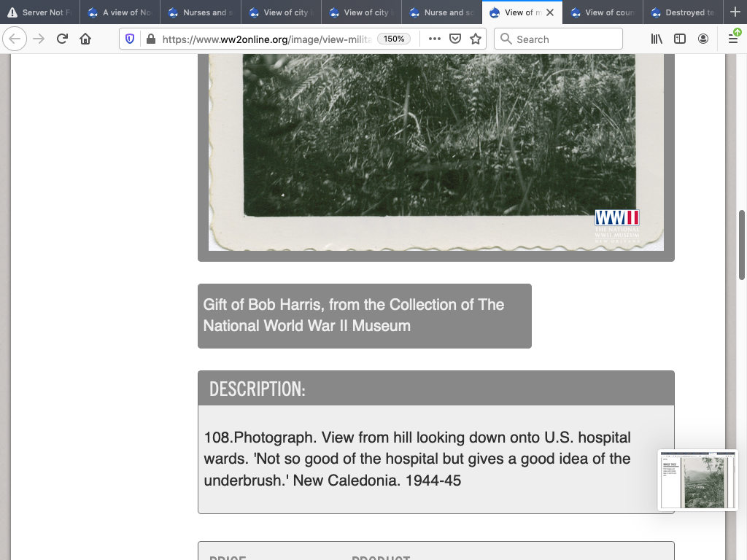Select the 'Nurses and' tab
Viewport: 747px width, 560px height.
200,12
